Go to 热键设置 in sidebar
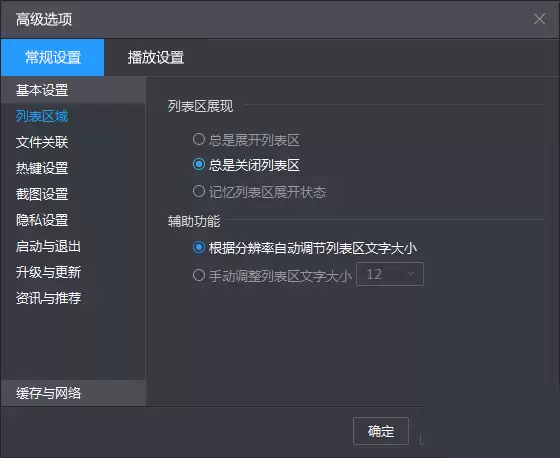Image resolution: width=560 pixels, height=458 pixels. [x=73, y=168]
